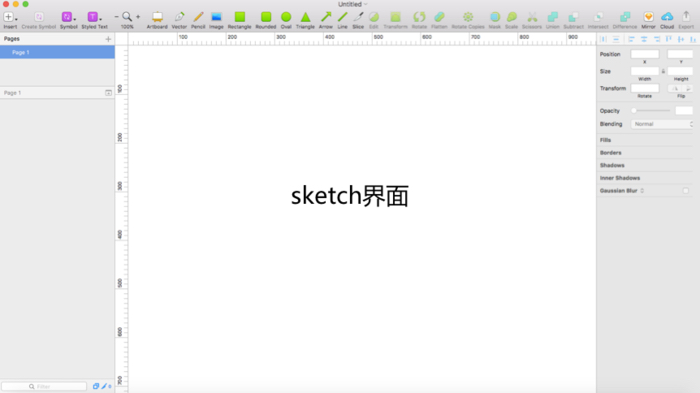Screen dimensions: 700x393
Task: Click the Opacity value field
Action: tap(684, 111)
